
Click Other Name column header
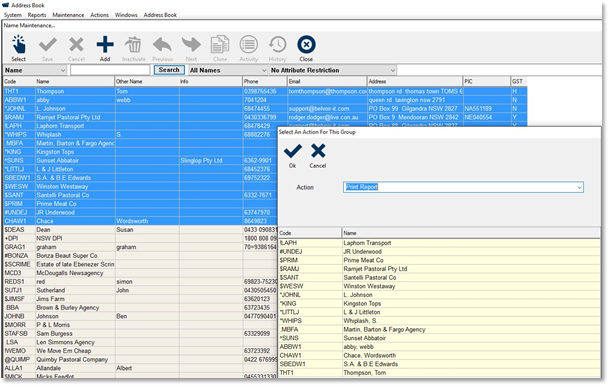click(146, 81)
